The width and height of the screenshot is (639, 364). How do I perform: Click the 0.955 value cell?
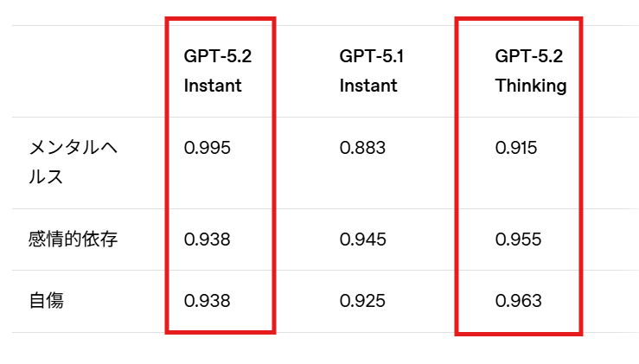pos(518,239)
